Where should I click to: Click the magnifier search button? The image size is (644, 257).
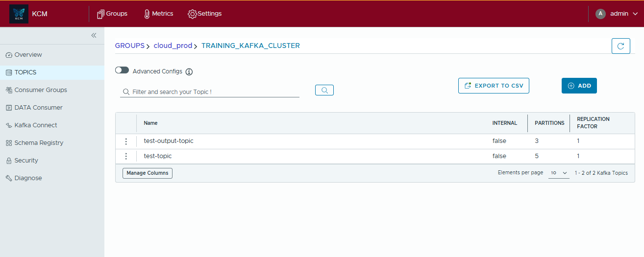point(324,90)
